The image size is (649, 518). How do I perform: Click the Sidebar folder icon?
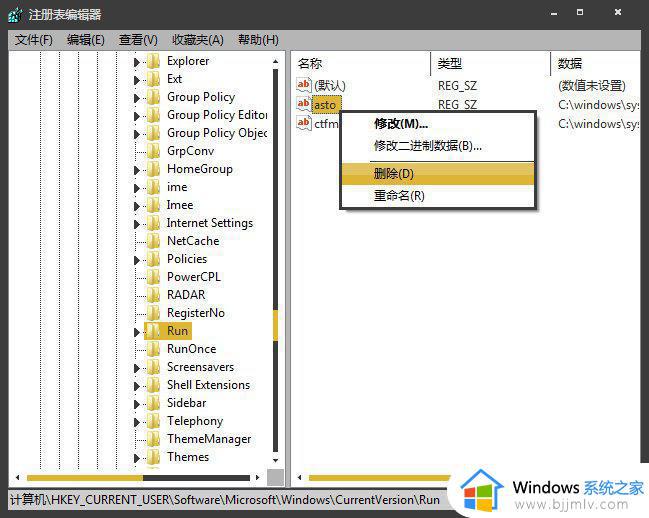pyautogui.click(x=154, y=403)
